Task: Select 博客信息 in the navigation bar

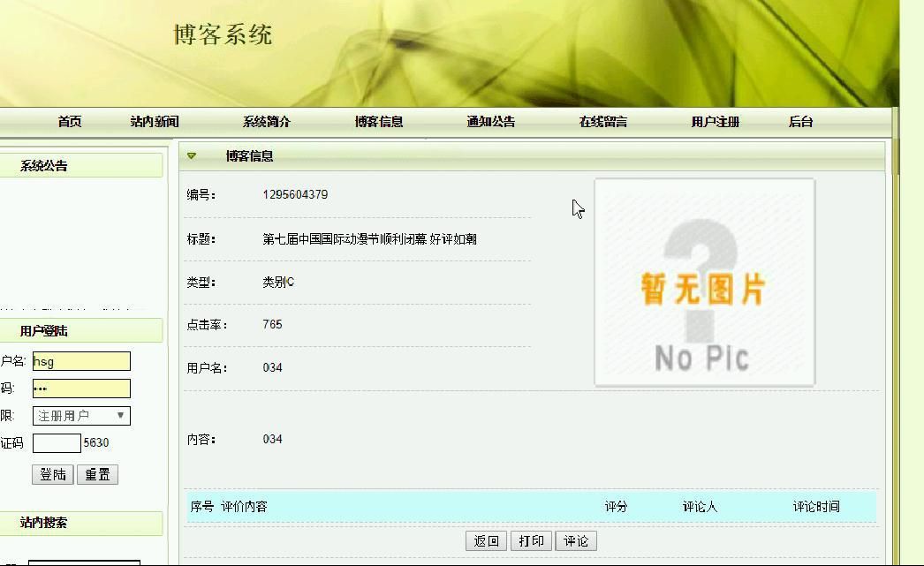Action: pos(379,122)
